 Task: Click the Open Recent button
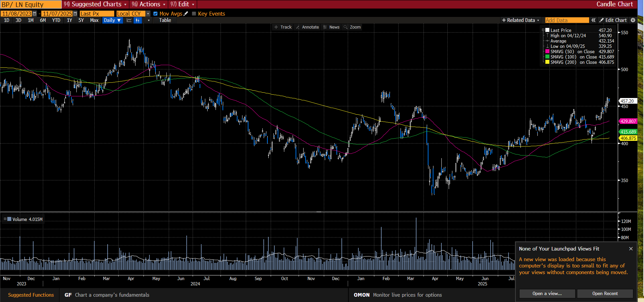[x=605, y=294]
